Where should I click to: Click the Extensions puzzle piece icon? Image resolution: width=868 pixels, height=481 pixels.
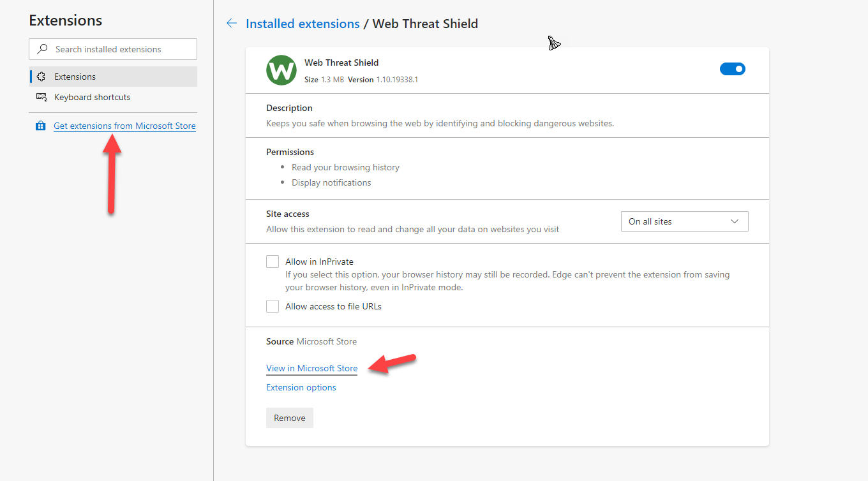pos(41,77)
